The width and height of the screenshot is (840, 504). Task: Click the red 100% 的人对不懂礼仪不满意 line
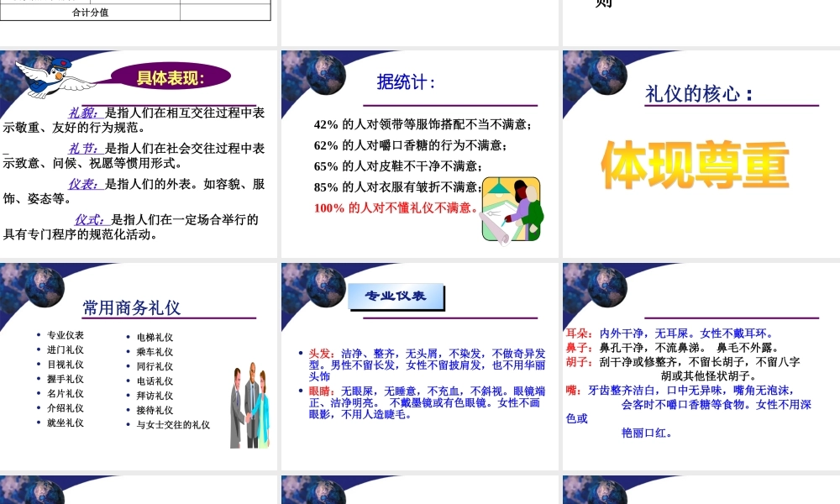tap(395, 207)
